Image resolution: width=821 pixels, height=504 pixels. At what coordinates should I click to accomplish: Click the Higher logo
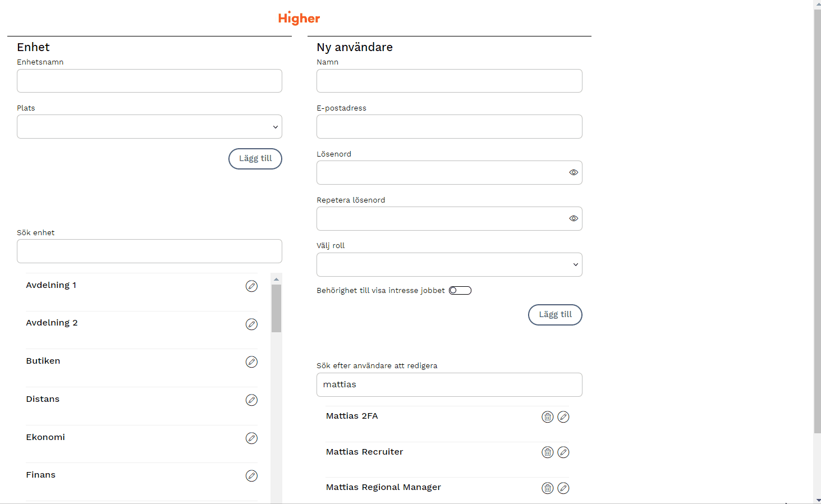(x=299, y=19)
